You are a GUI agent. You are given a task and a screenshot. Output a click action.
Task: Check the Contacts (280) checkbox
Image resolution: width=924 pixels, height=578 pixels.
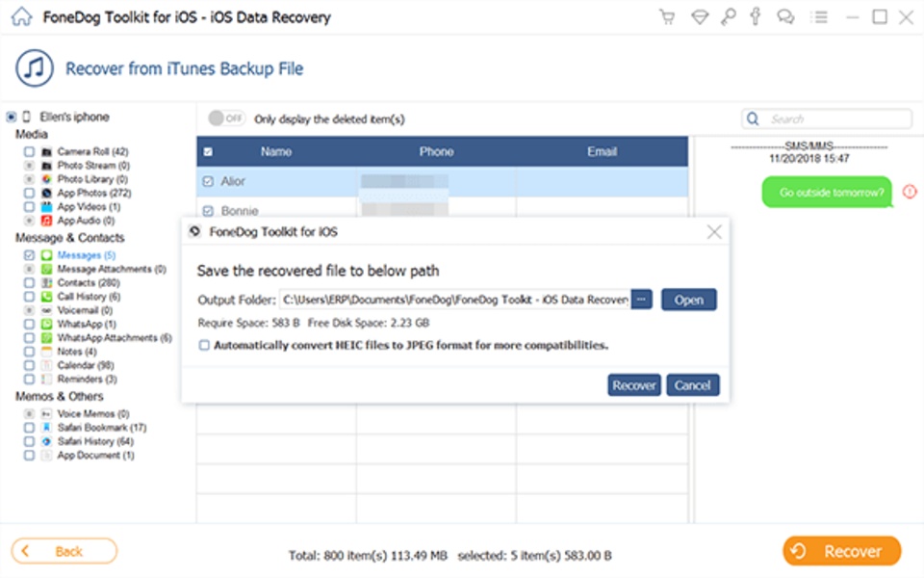click(29, 282)
